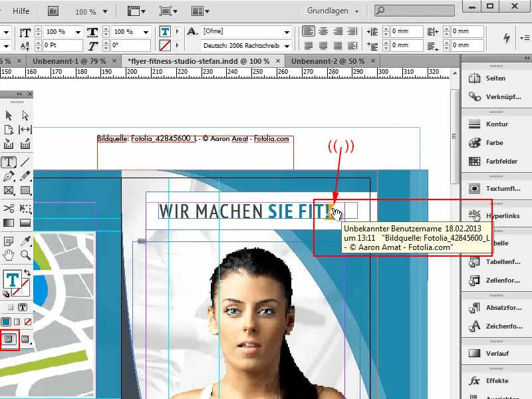The height and width of the screenshot is (399, 532).
Task: Select the Pen tool
Action: [x=9, y=176]
